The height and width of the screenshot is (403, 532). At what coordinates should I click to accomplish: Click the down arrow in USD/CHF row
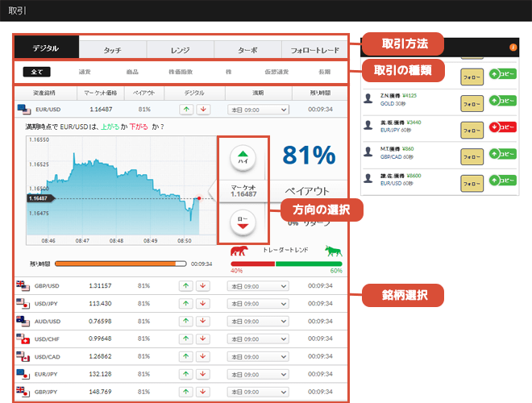(203, 339)
